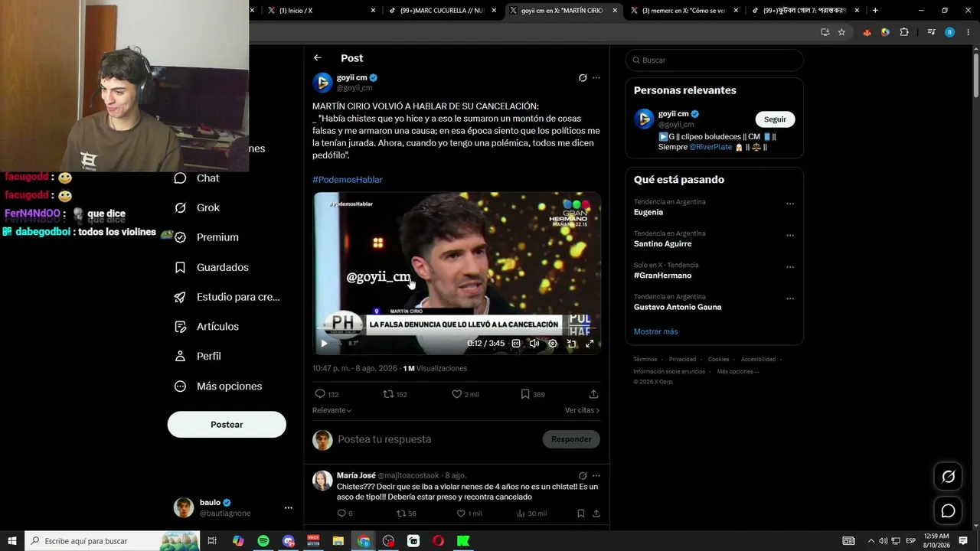Bookmark María José comment
The image size is (980, 551).
tap(581, 514)
